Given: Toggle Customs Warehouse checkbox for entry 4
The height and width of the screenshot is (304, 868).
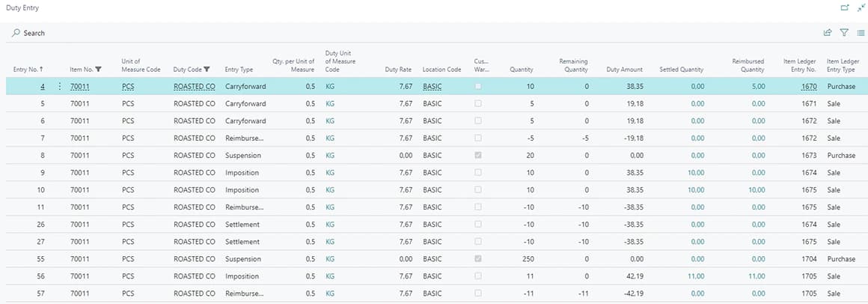Looking at the screenshot, I should (x=477, y=86).
